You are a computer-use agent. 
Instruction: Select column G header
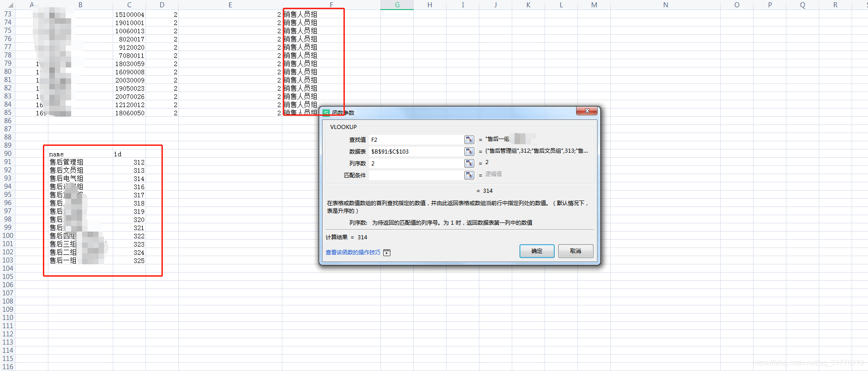(x=397, y=5)
